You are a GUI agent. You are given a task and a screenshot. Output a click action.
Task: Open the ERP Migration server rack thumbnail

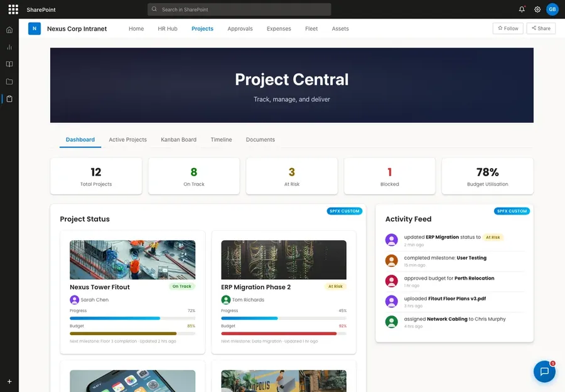click(284, 260)
